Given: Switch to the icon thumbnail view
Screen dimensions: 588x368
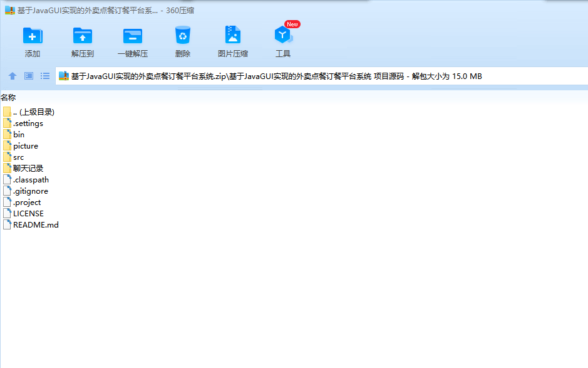Looking at the screenshot, I should click(x=29, y=76).
